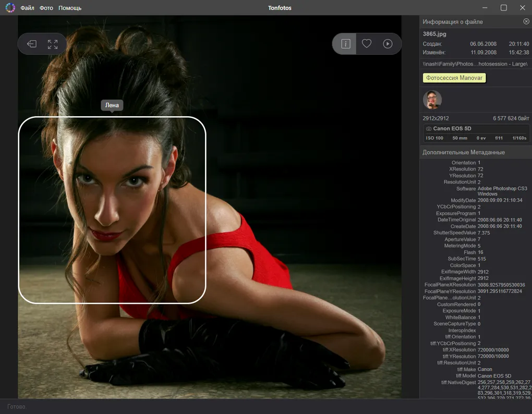This screenshot has width=532, height=414.
Task: Click the Tonfotos app logo icon
Action: point(10,7)
